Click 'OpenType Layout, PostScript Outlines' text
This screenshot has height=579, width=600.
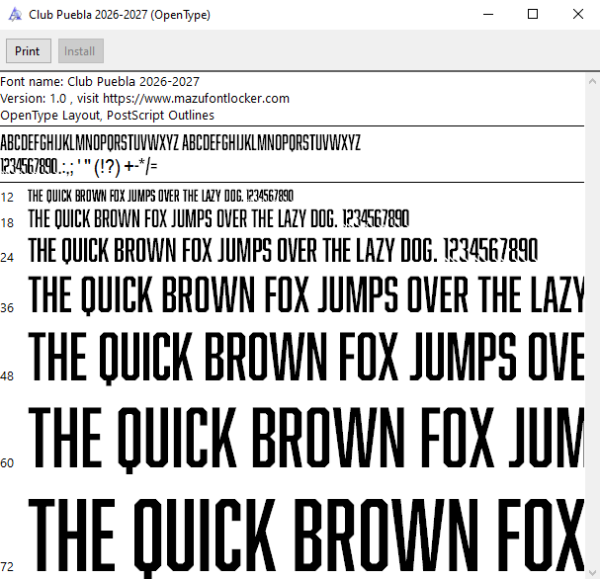[x=107, y=115]
